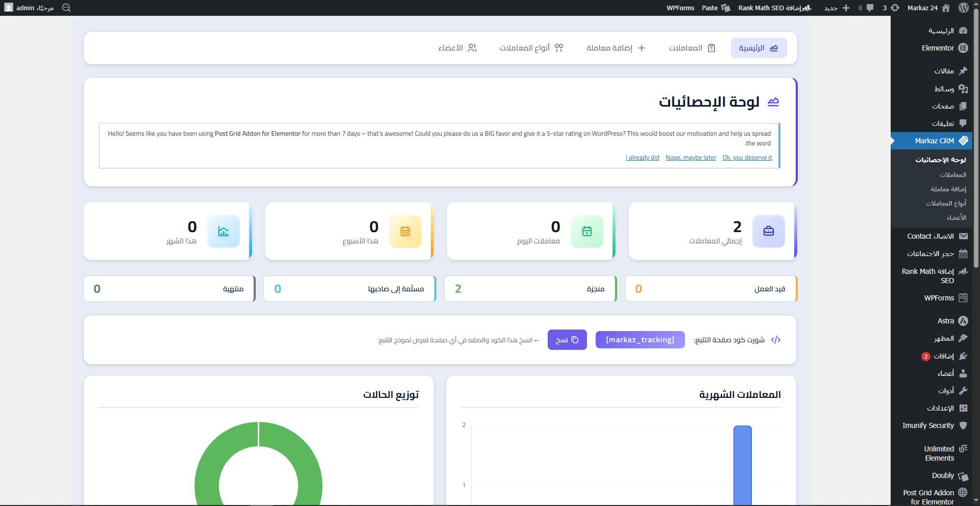Click the 'Nope, maybe later' link
Screen dimensions: 980x506
tap(691, 158)
